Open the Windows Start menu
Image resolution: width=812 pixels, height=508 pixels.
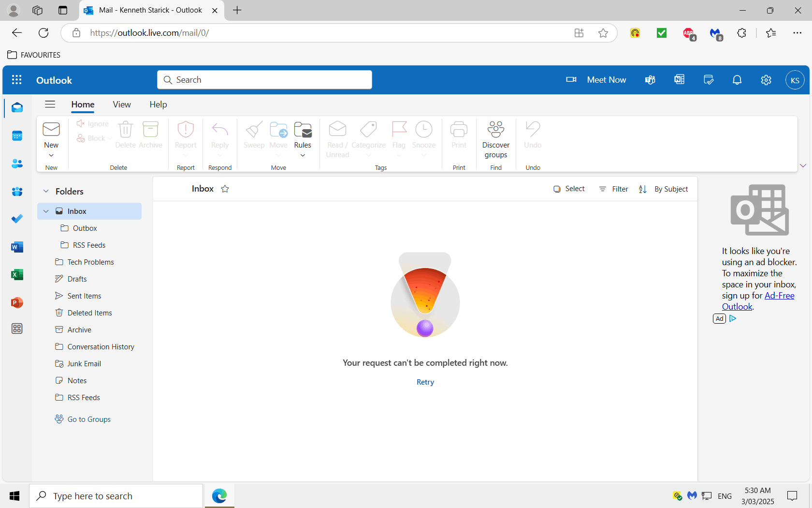14,496
